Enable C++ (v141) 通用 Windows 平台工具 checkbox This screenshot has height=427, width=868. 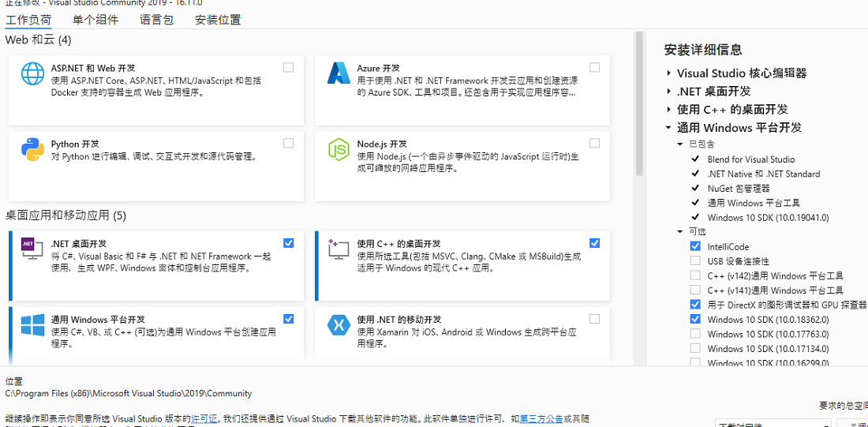(x=695, y=290)
